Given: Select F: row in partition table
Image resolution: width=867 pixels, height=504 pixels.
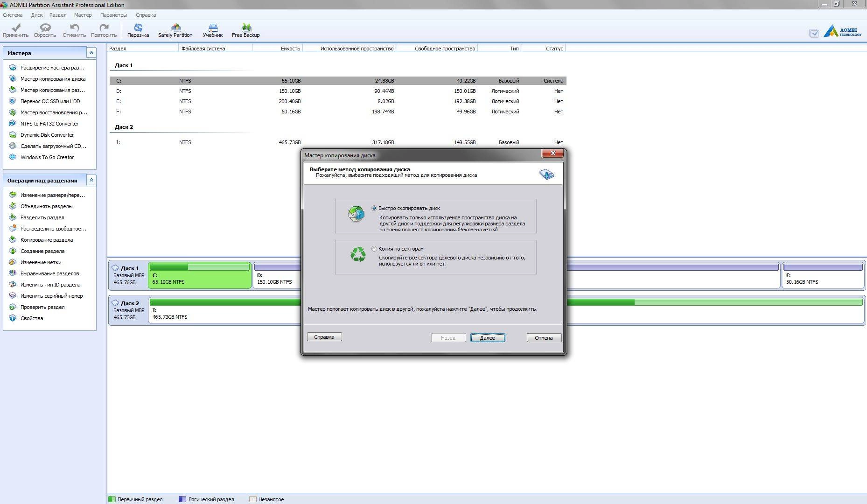Looking at the screenshot, I should [338, 112].
